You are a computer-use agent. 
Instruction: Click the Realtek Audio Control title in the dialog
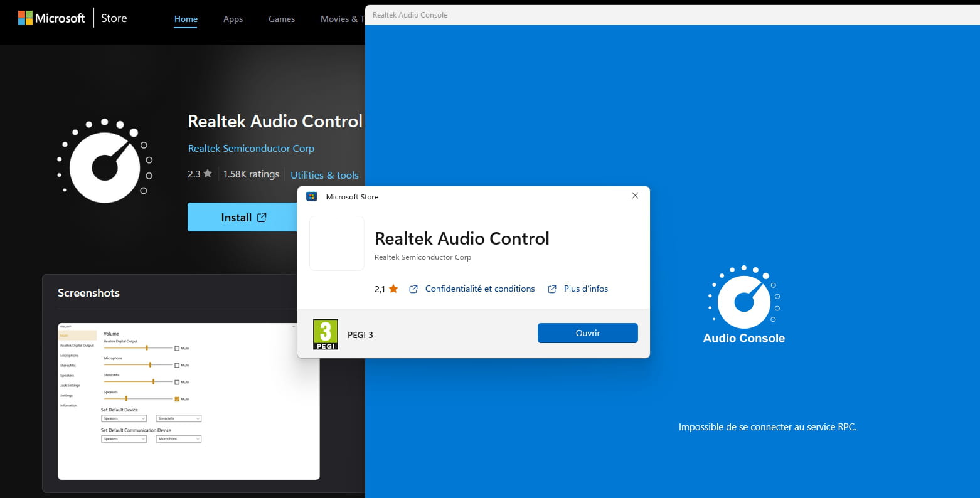click(x=462, y=238)
